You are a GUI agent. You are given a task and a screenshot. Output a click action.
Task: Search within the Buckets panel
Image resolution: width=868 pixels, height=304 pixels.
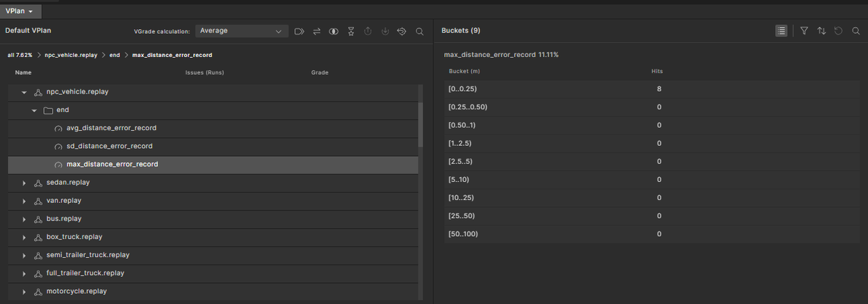(856, 31)
